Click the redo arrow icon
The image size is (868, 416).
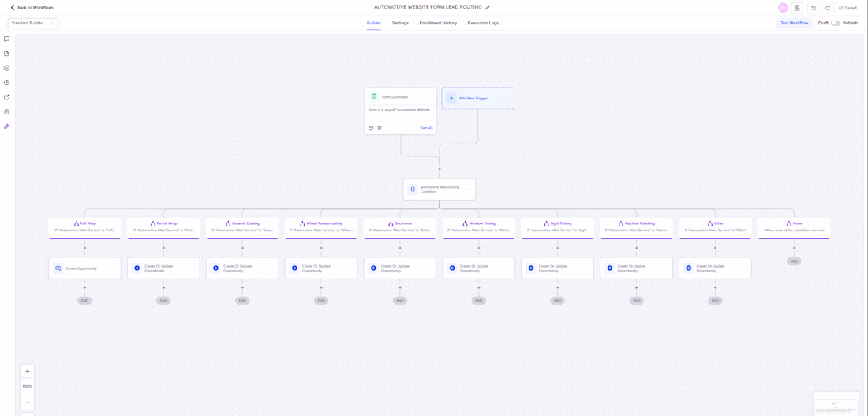(828, 8)
